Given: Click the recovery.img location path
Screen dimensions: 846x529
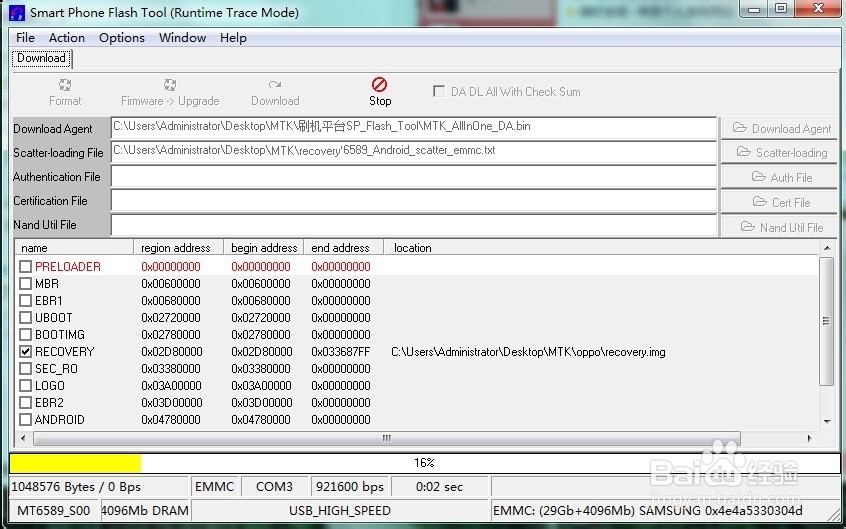Looking at the screenshot, I should coord(528,352).
